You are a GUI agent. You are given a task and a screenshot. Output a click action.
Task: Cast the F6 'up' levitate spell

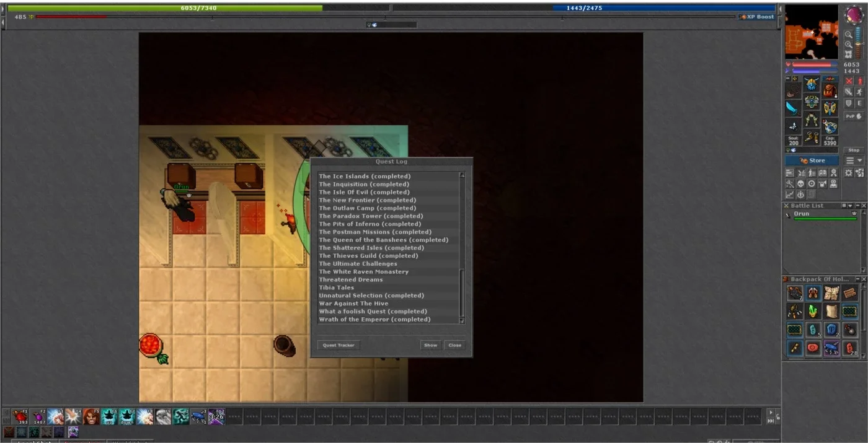[x=109, y=417]
